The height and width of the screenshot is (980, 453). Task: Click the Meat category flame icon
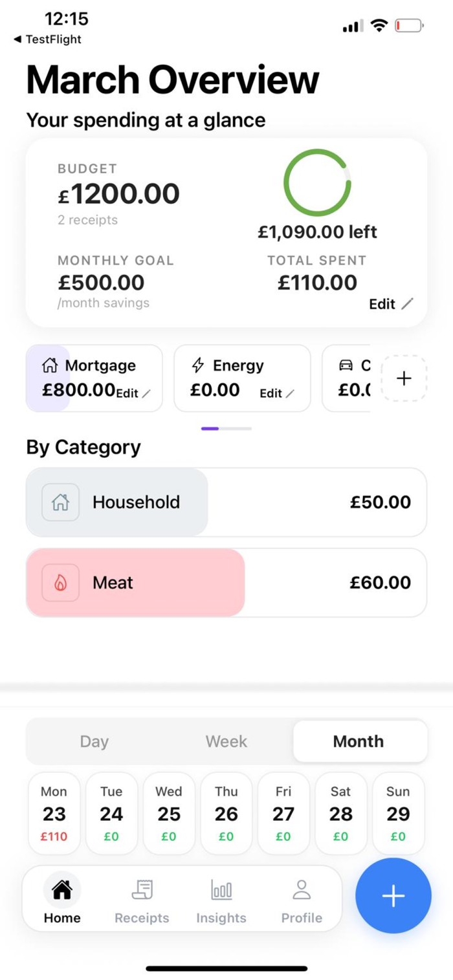point(60,582)
